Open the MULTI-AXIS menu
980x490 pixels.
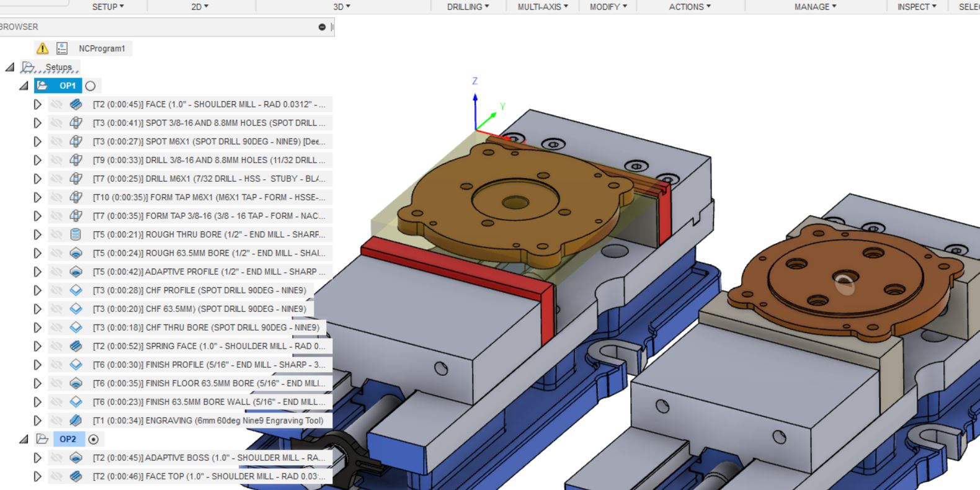[543, 7]
